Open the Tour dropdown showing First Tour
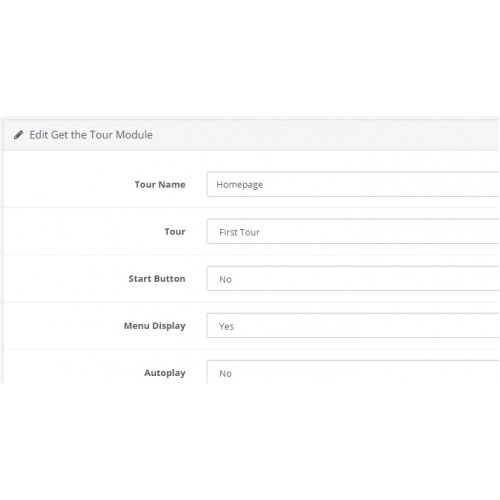Image resolution: width=500 pixels, height=500 pixels. pyautogui.click(x=353, y=231)
